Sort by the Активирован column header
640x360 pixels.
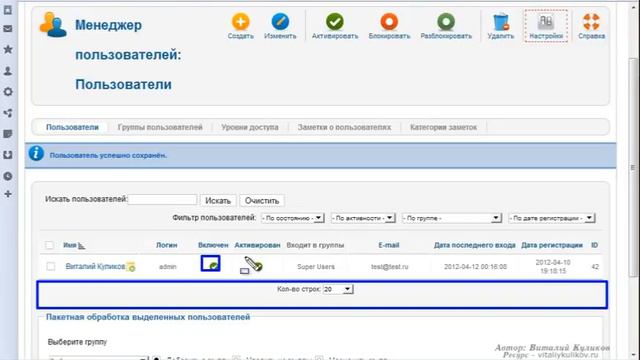point(258,245)
